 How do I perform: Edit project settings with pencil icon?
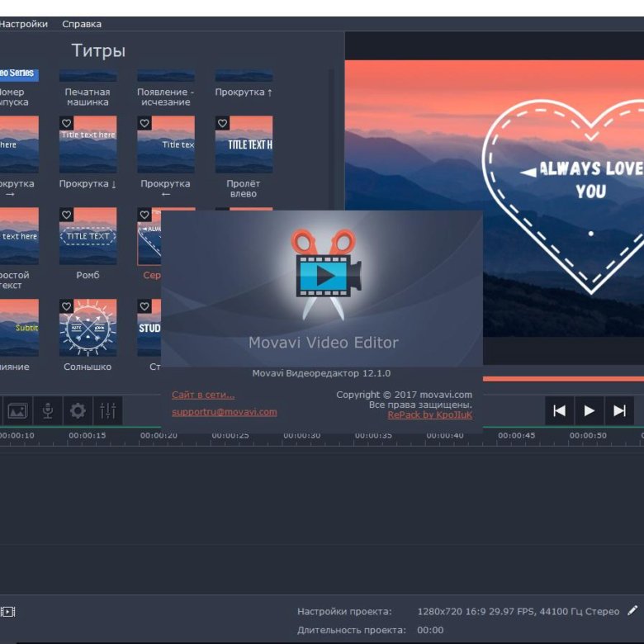(632, 611)
